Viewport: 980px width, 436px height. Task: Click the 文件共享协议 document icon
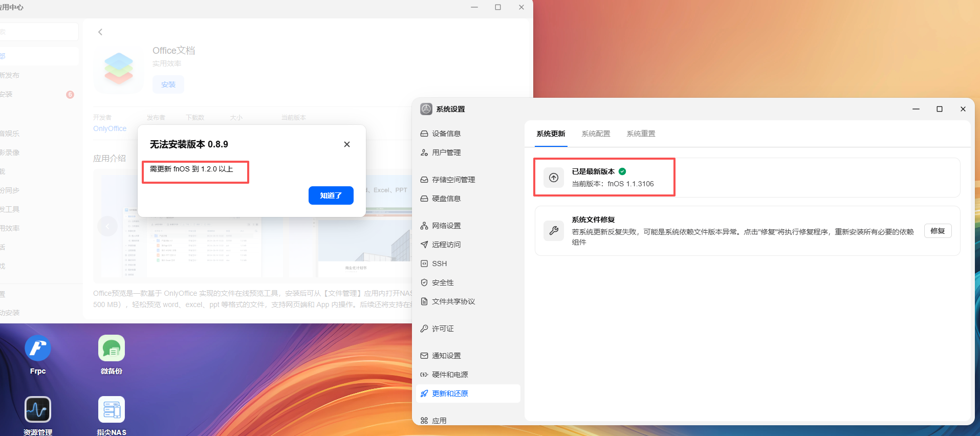(x=424, y=301)
